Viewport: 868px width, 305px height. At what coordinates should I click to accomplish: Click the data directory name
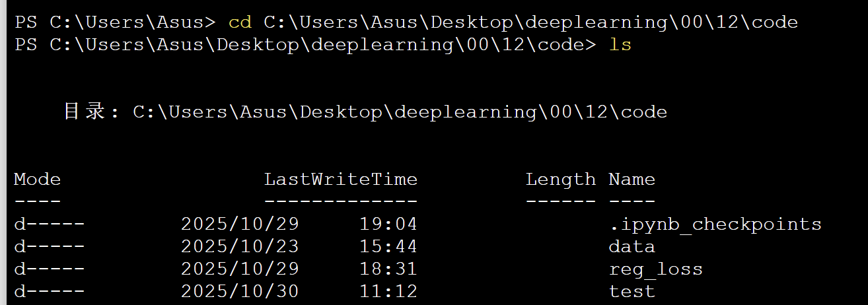click(x=632, y=247)
